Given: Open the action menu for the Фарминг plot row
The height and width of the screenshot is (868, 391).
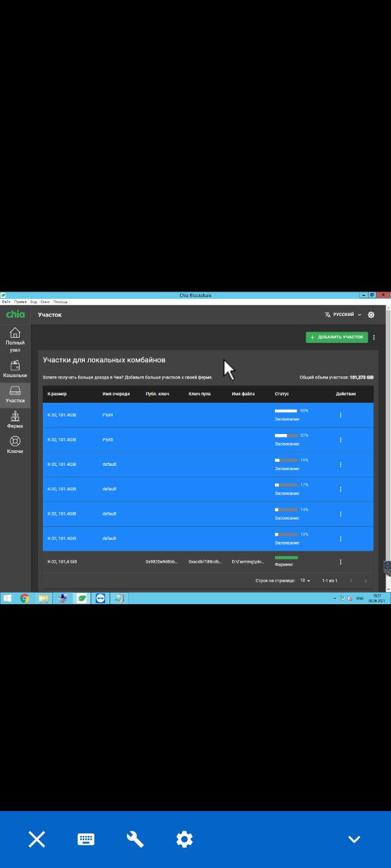Looking at the screenshot, I should (x=340, y=561).
